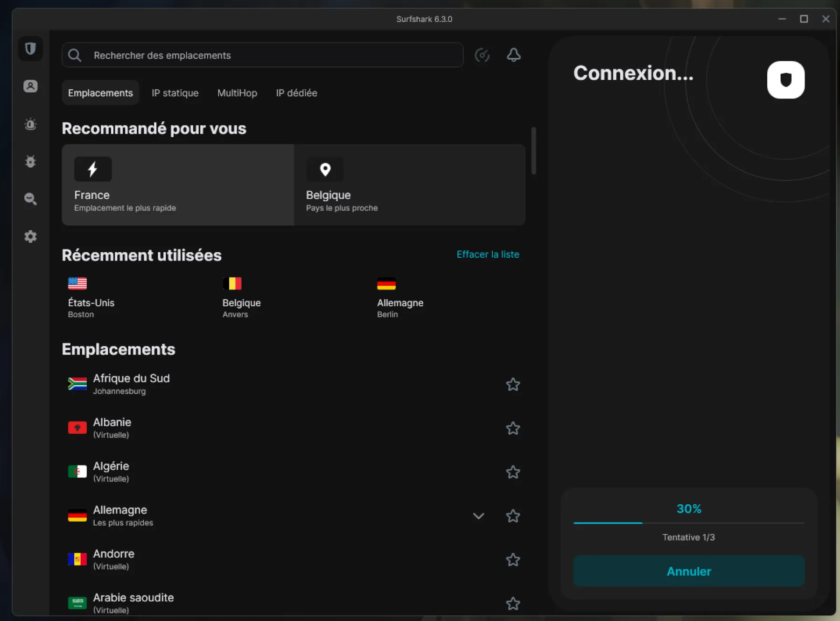Expand the Allemagne server list chevron
Viewport: 840px width, 621px height.
478,516
